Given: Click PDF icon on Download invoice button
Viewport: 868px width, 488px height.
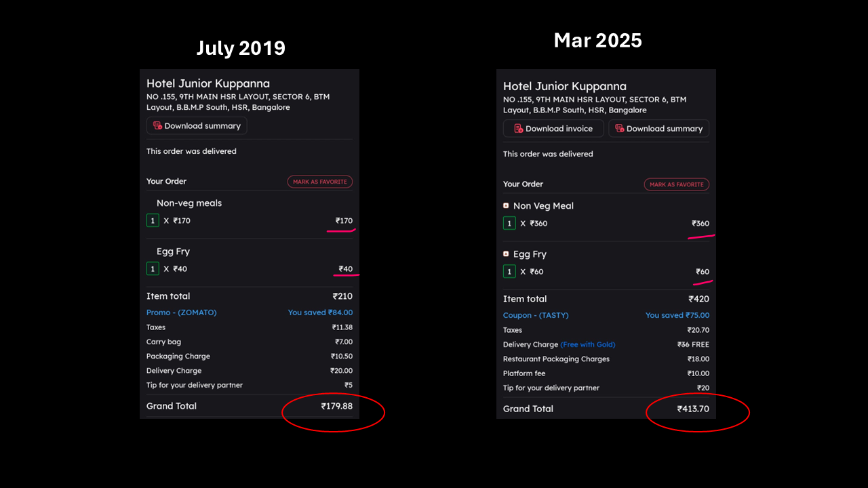Looking at the screenshot, I should pyautogui.click(x=518, y=128).
